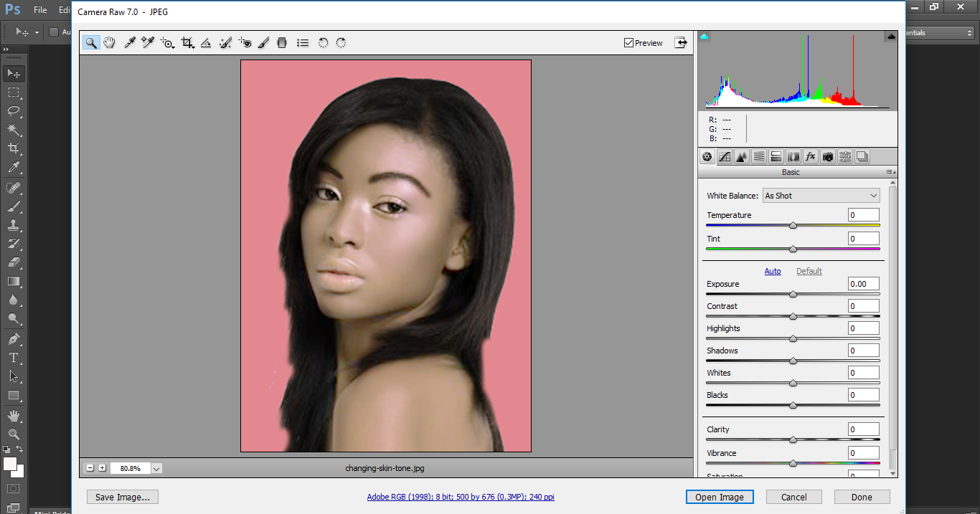Click the Vibrance slider handle
The height and width of the screenshot is (514, 980).
793,463
